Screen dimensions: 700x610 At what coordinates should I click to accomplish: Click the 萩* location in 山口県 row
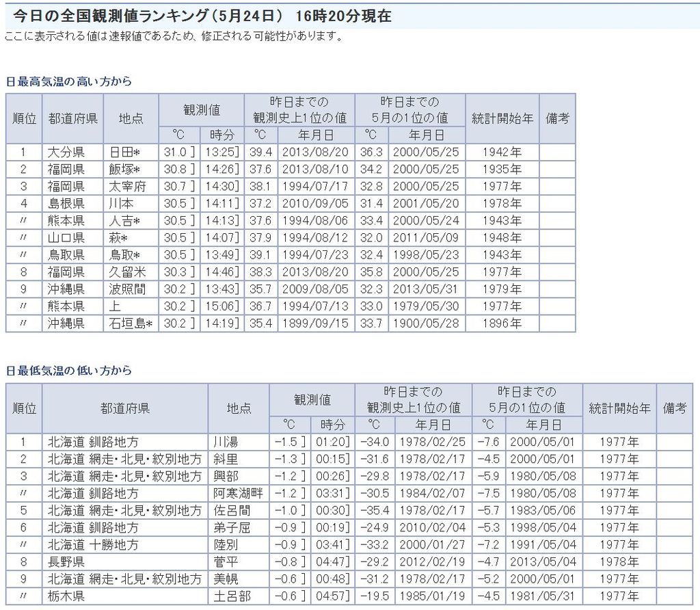118,238
